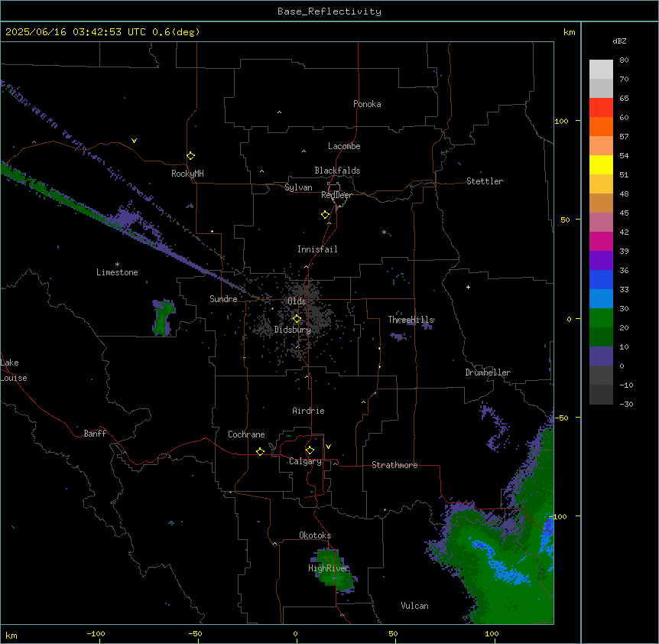Click the Lake Louise label
Screen dimensions: 659x644
pyautogui.click(x=14, y=370)
